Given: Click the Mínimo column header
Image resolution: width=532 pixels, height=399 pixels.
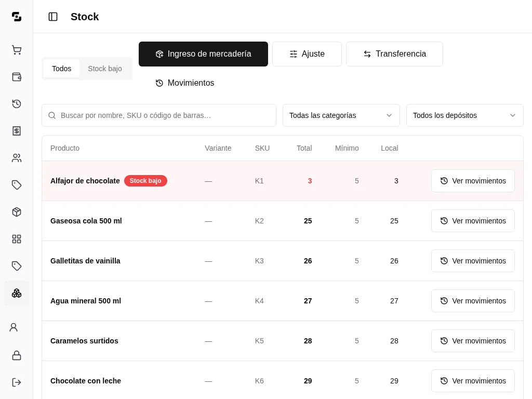Looking at the screenshot, I should [x=347, y=148].
